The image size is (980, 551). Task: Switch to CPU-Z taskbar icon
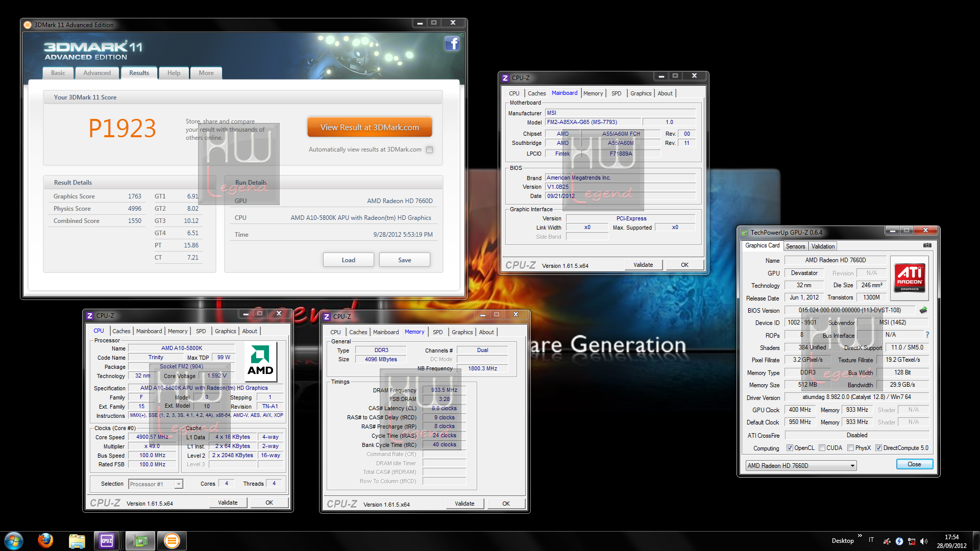click(x=107, y=541)
